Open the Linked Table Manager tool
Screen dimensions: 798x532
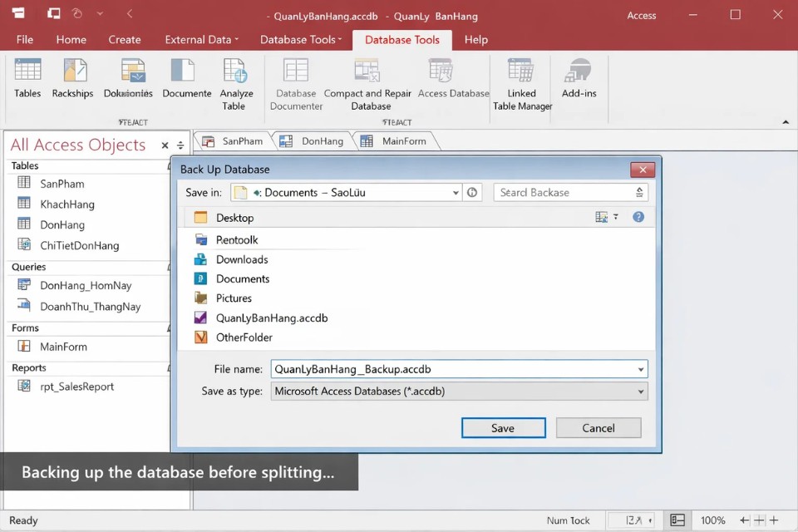pyautogui.click(x=521, y=73)
